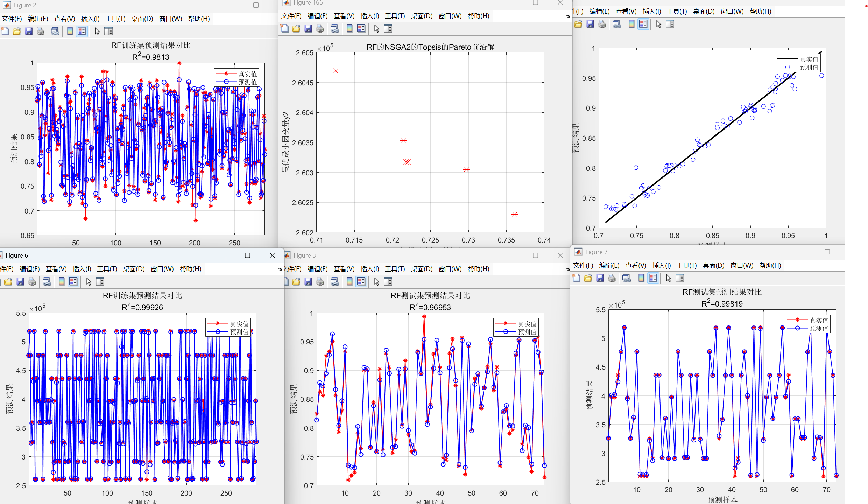The height and width of the screenshot is (504, 868).
Task: Save figure icon in Figure 7 toolbar
Action: tap(600, 278)
